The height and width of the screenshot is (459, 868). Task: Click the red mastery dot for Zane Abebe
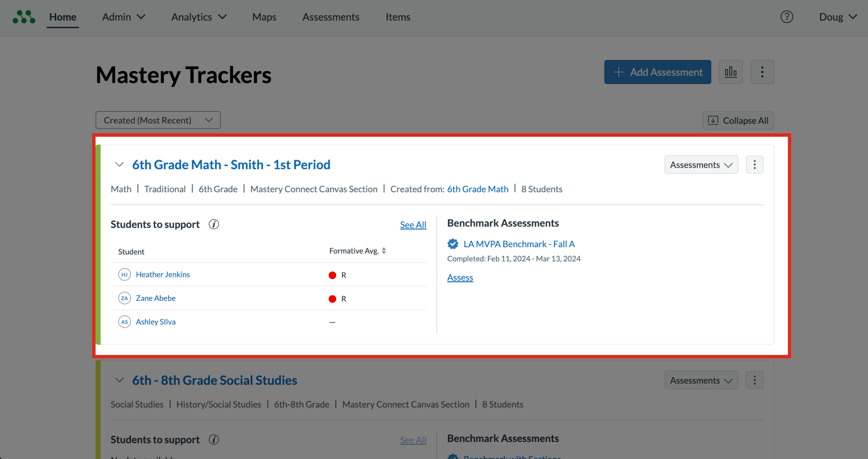tap(332, 299)
